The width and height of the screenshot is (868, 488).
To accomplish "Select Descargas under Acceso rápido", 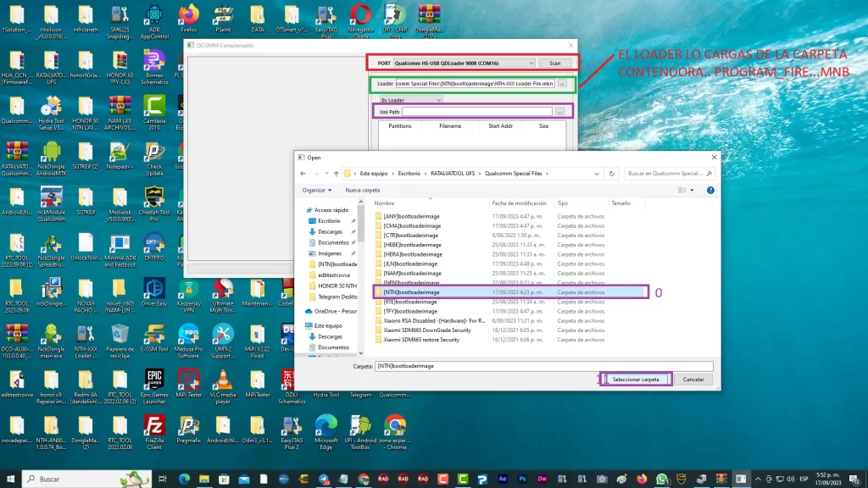I will (330, 231).
